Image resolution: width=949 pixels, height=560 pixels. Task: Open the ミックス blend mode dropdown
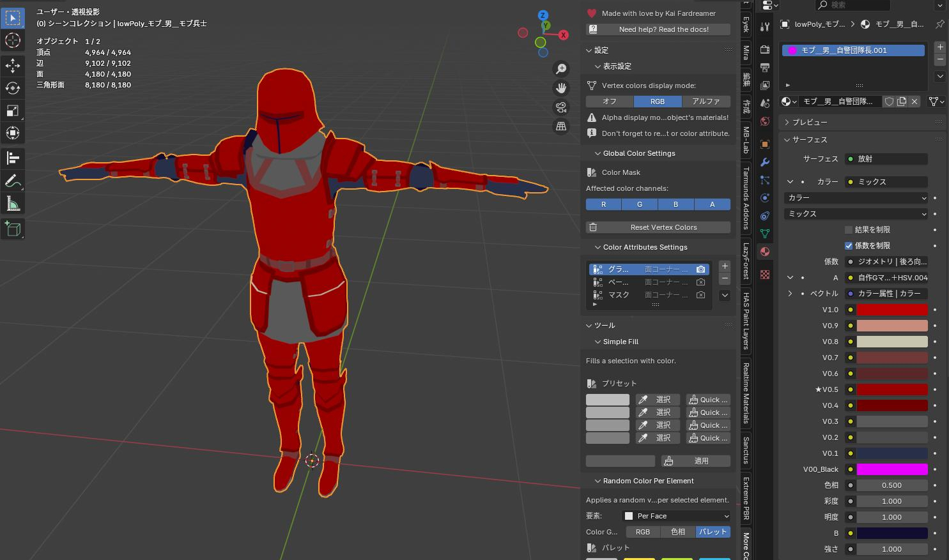pos(856,214)
